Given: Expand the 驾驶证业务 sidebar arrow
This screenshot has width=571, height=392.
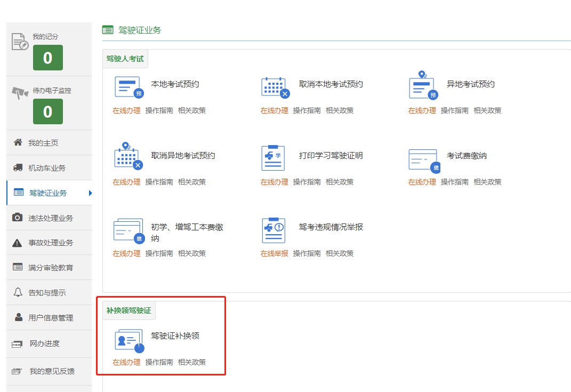Looking at the screenshot, I should point(90,193).
